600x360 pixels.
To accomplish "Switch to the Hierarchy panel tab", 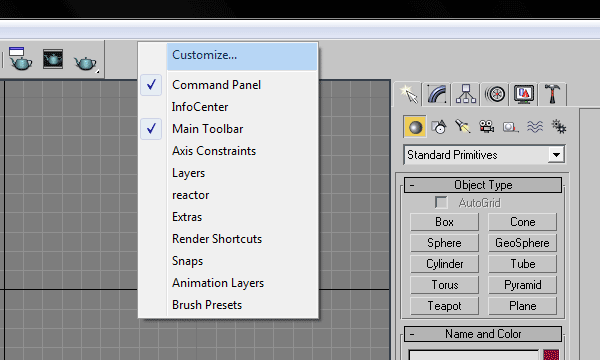I will pyautogui.click(x=466, y=94).
